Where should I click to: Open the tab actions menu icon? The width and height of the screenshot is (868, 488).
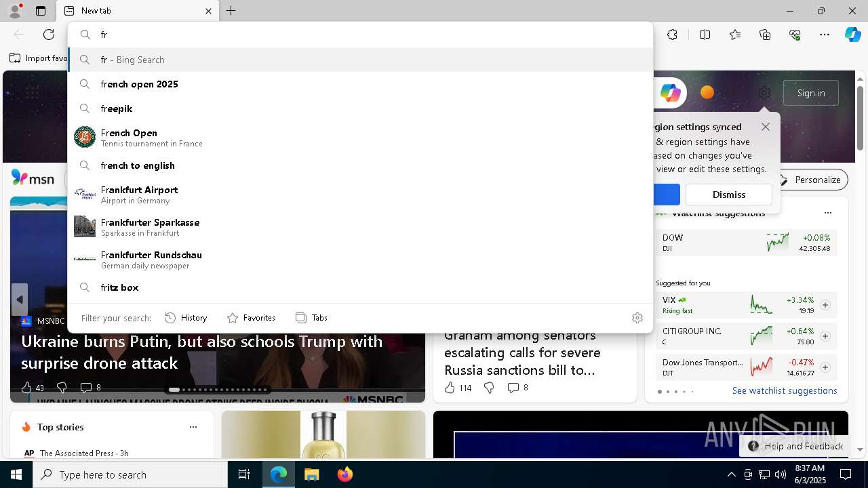(x=41, y=11)
